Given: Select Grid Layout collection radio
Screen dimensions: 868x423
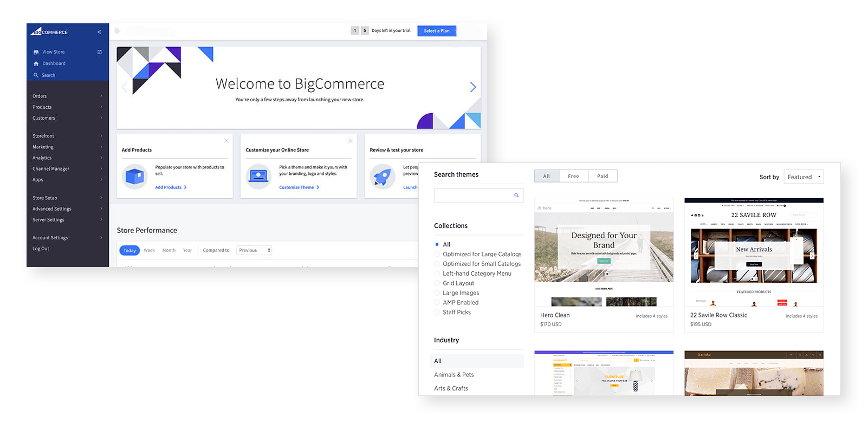Looking at the screenshot, I should (437, 283).
